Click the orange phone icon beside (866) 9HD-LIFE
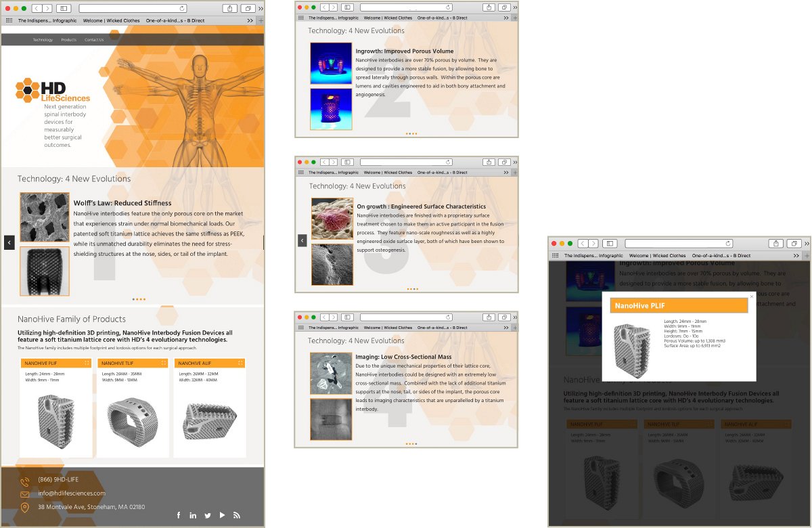This screenshot has height=528, width=812. (25, 482)
